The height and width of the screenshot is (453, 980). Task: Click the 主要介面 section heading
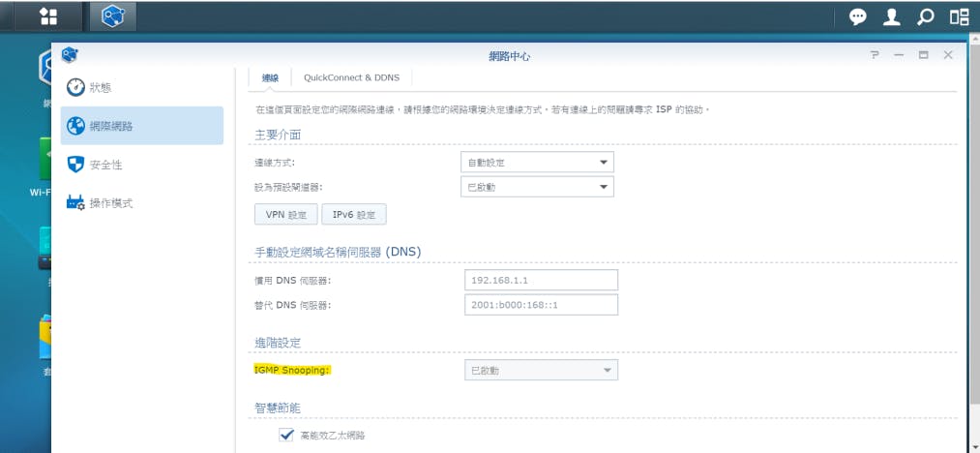[x=278, y=135]
